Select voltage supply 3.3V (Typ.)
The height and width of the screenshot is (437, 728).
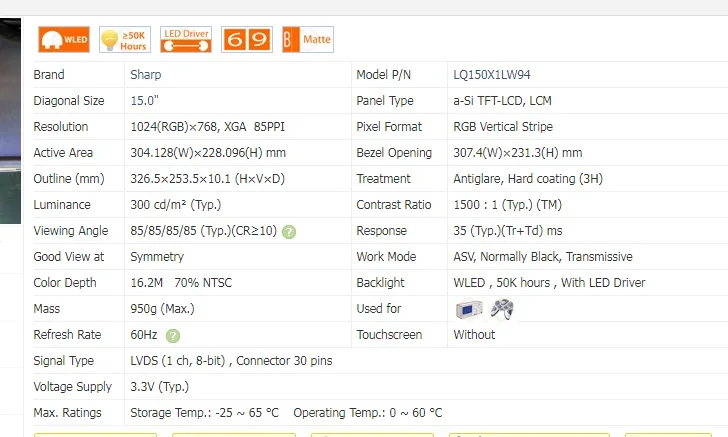[159, 387]
